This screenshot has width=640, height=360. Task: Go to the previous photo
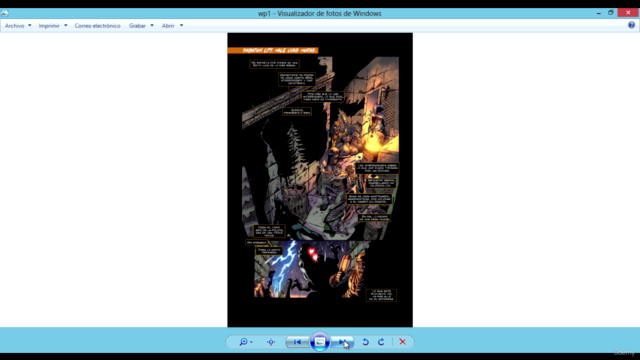(297, 342)
